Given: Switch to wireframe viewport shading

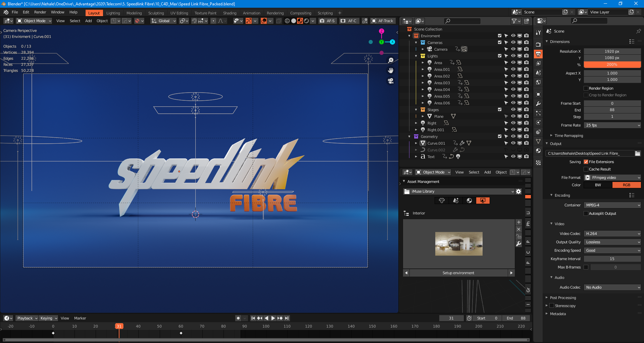Looking at the screenshot, I should click(x=287, y=21).
